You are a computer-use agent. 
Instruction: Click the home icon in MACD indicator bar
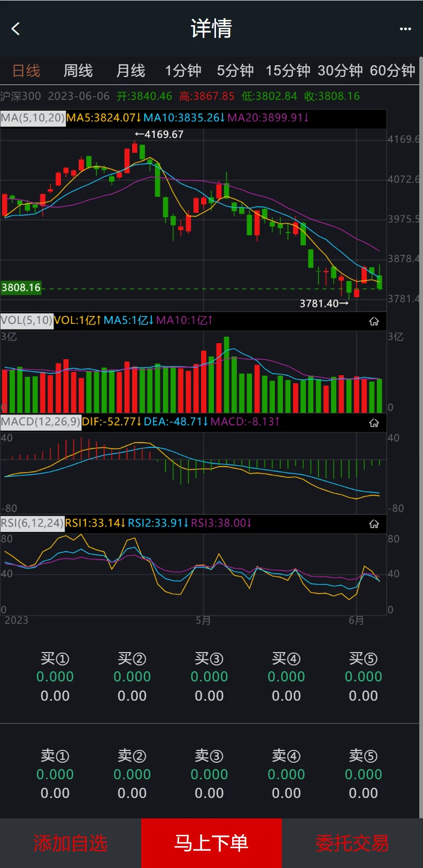(x=374, y=423)
